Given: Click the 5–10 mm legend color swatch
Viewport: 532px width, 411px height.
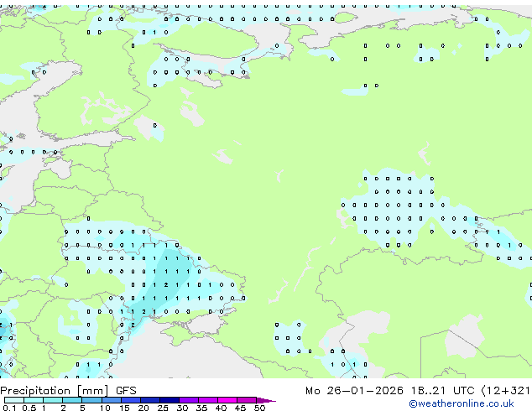Looking at the screenshot, I should (x=91, y=400).
